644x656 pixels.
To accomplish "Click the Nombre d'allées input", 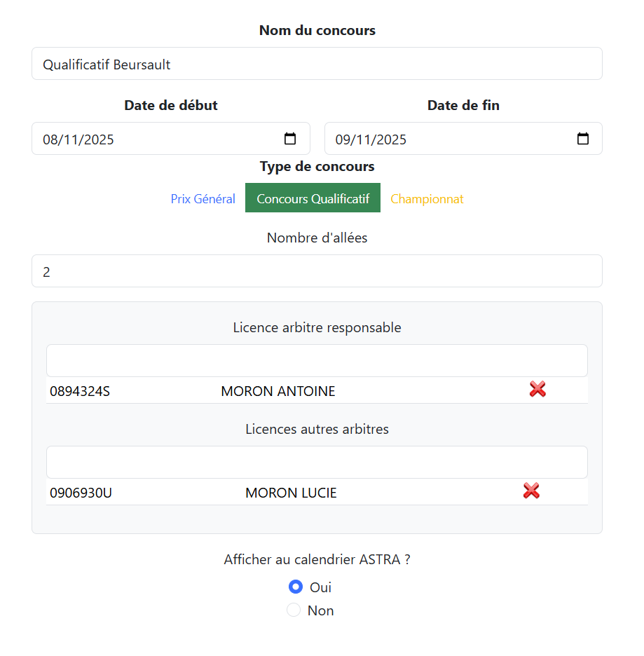I will pyautogui.click(x=317, y=271).
